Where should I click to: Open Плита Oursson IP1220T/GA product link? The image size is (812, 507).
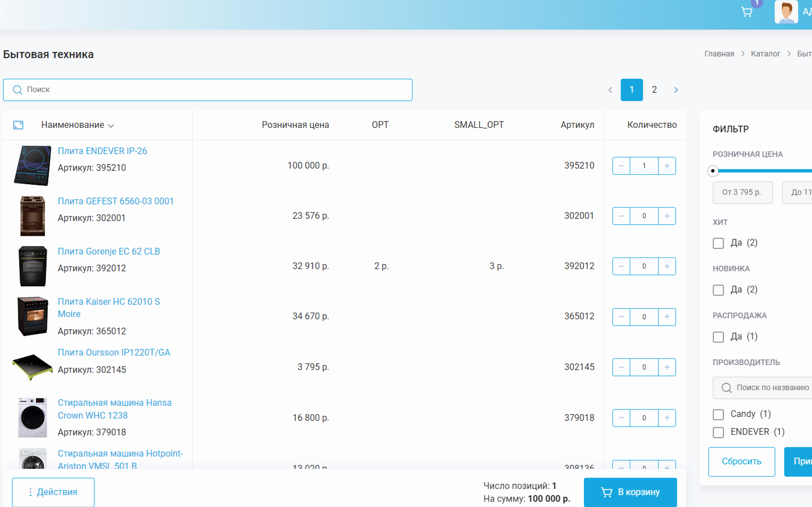click(114, 352)
